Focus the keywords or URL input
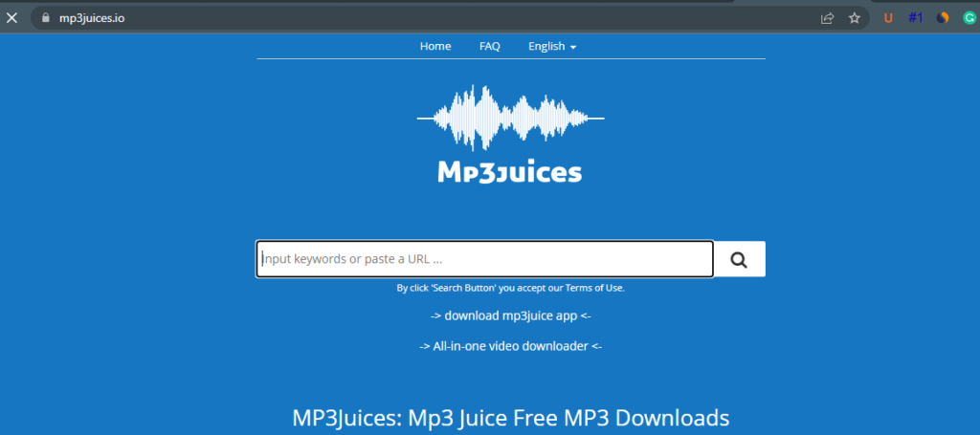Viewport: 980px width, 435px height. click(x=485, y=259)
